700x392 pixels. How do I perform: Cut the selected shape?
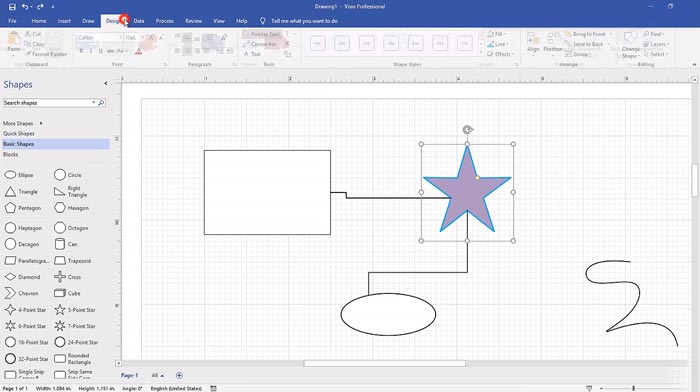point(33,34)
